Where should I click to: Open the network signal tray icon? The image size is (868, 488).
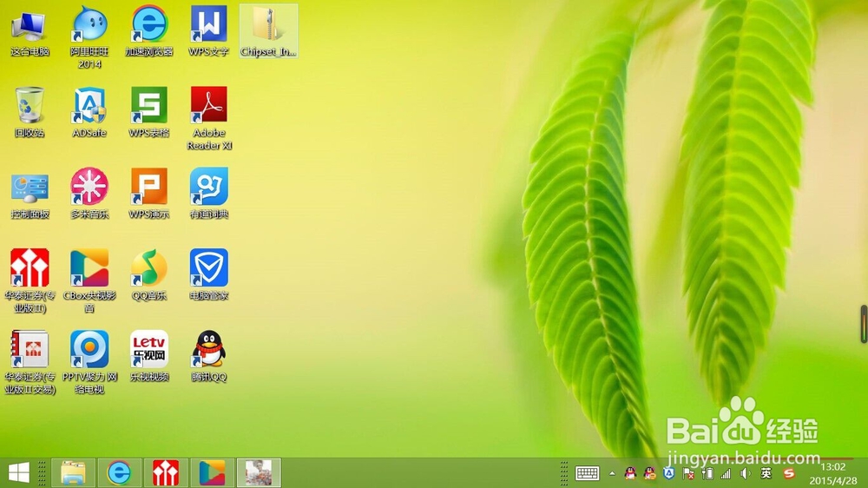[x=726, y=473]
